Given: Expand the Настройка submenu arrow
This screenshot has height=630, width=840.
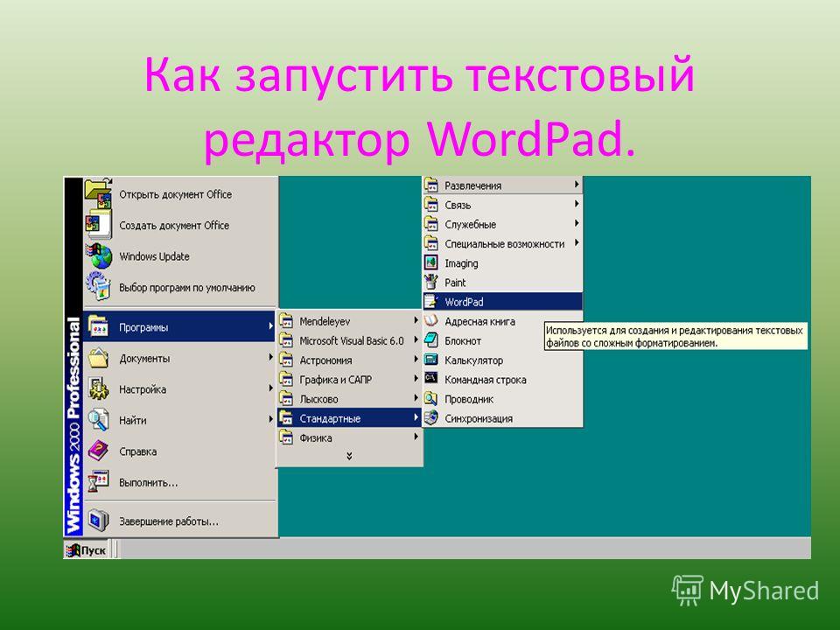Looking at the screenshot, I should (x=270, y=388).
